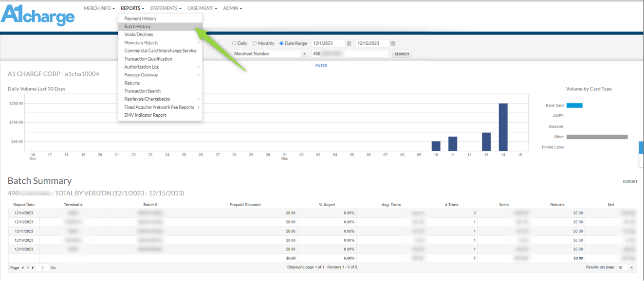The image size is (644, 281).
Task: Click the Dec 14 volume bar
Action: 503,127
